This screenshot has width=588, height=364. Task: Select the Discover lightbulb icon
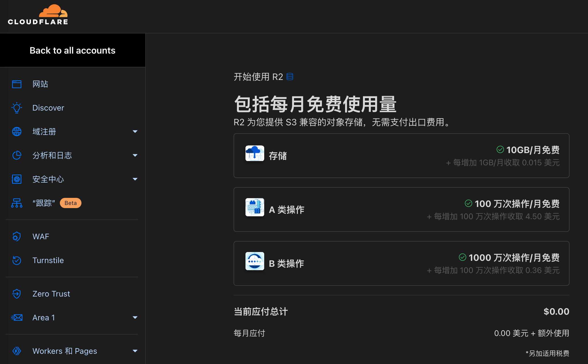click(16, 108)
